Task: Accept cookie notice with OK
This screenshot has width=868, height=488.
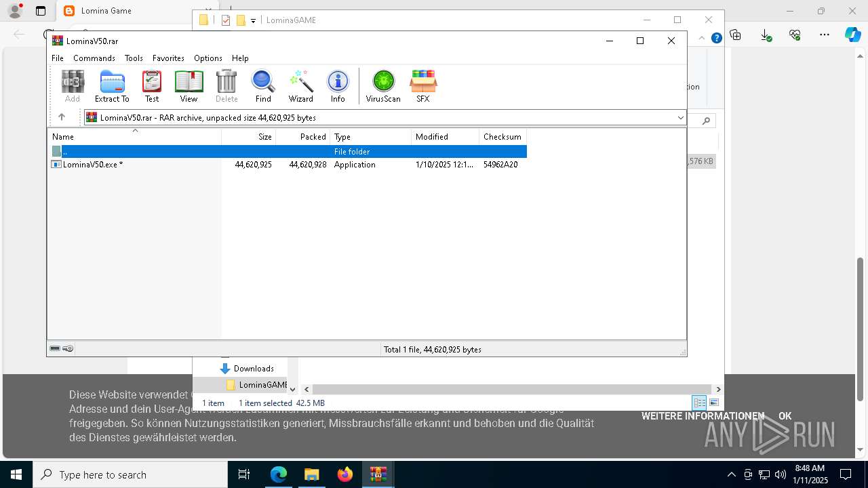Action: tap(785, 416)
